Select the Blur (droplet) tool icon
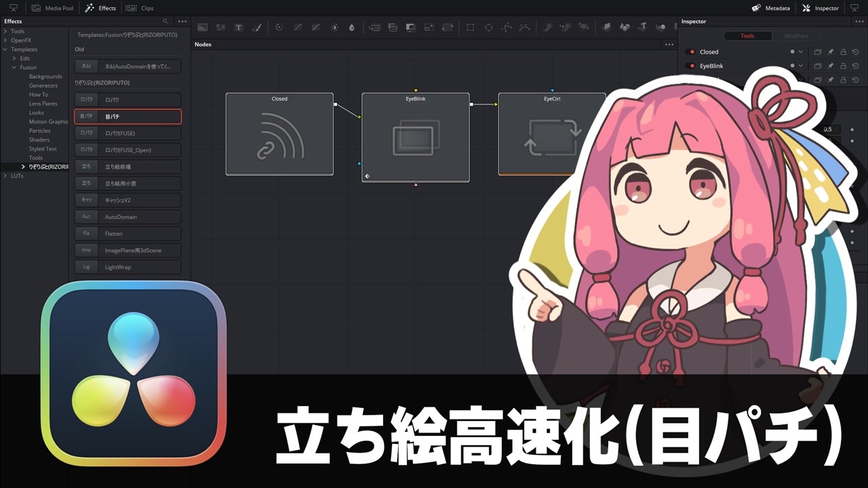The width and height of the screenshot is (868, 488). (x=351, y=28)
